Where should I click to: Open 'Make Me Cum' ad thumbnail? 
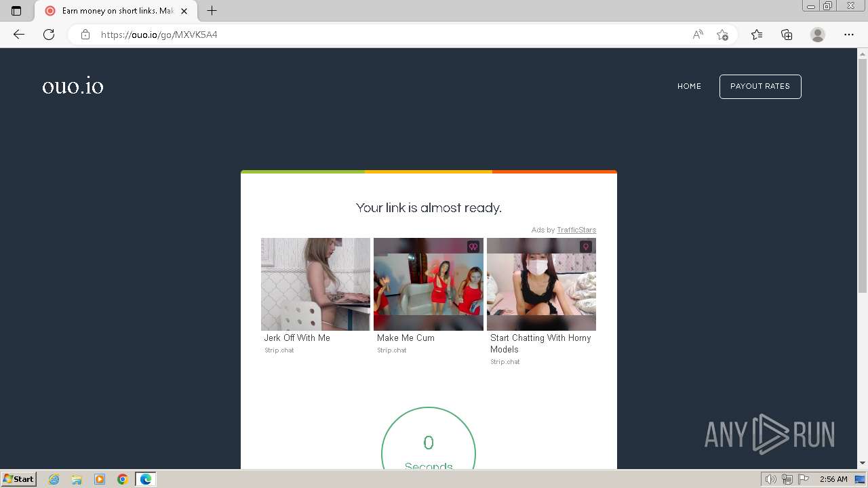pos(429,284)
